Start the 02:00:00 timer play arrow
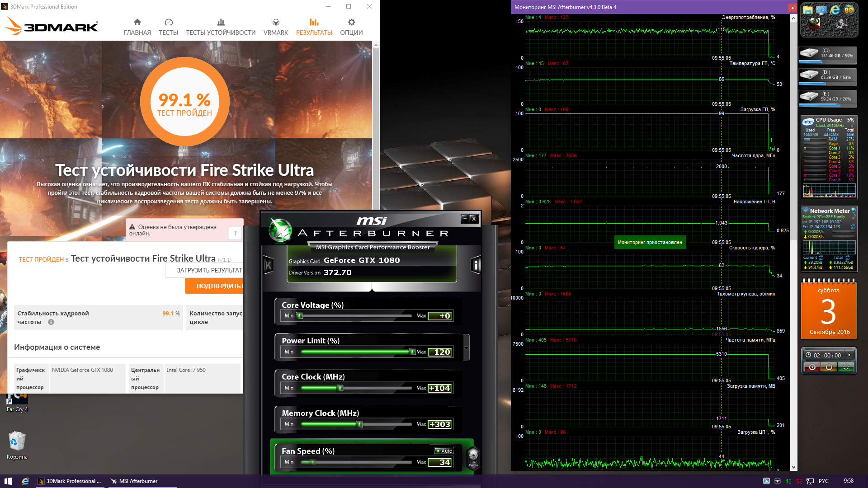Viewport: 868px width, 488px height. [849, 355]
